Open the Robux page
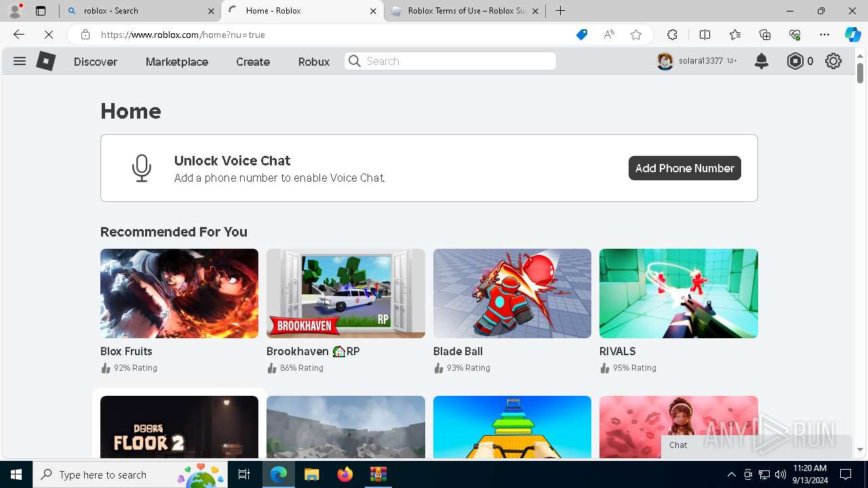 (x=314, y=62)
